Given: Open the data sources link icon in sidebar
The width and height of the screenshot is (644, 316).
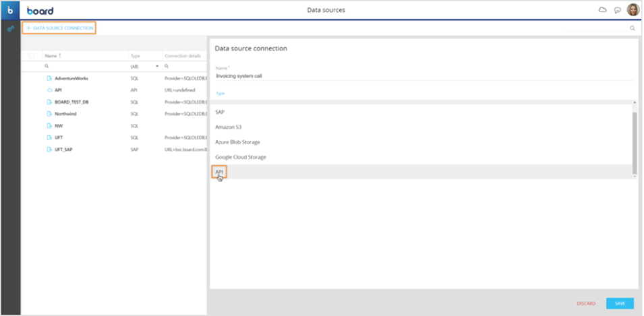Looking at the screenshot, I should tap(10, 29).
